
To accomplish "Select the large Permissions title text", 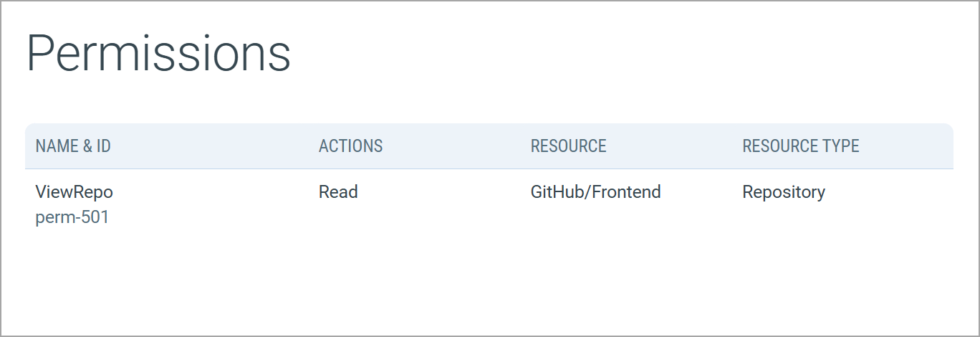I will click(x=158, y=54).
